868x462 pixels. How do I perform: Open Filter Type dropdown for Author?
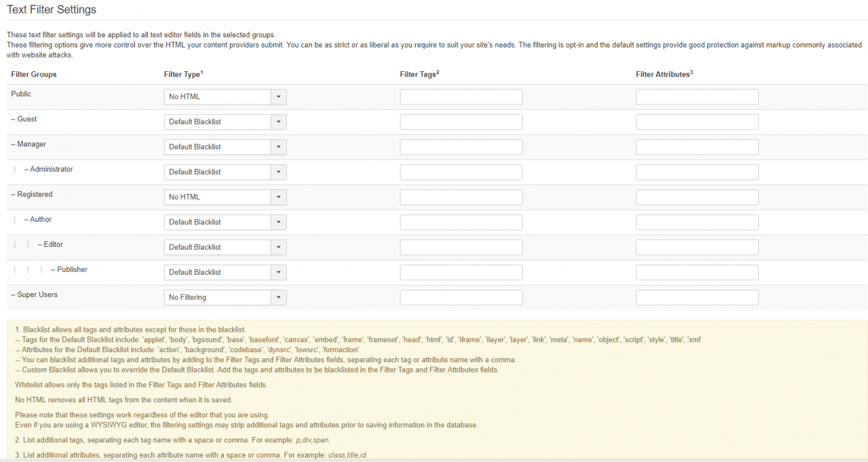(x=225, y=223)
